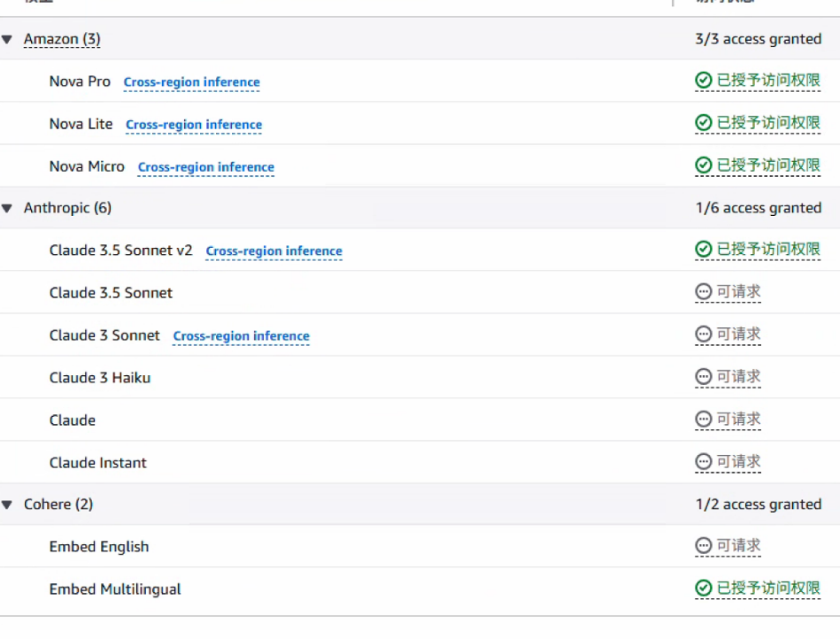The width and height of the screenshot is (840, 639).
Task: Click 已授予访问权限 status for Embed Multilingual
Action: [768, 589]
